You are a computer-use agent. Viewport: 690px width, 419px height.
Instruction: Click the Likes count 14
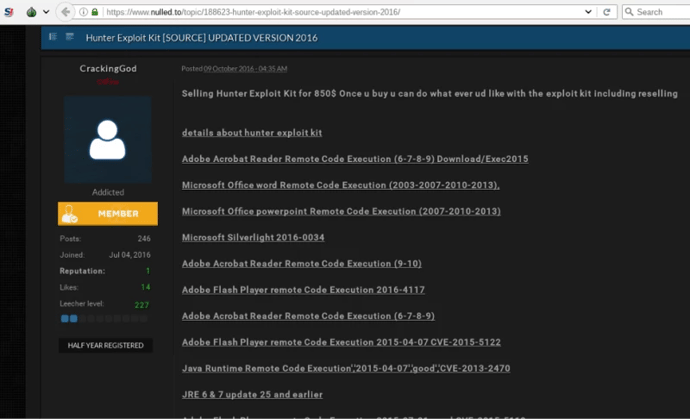[x=146, y=287]
